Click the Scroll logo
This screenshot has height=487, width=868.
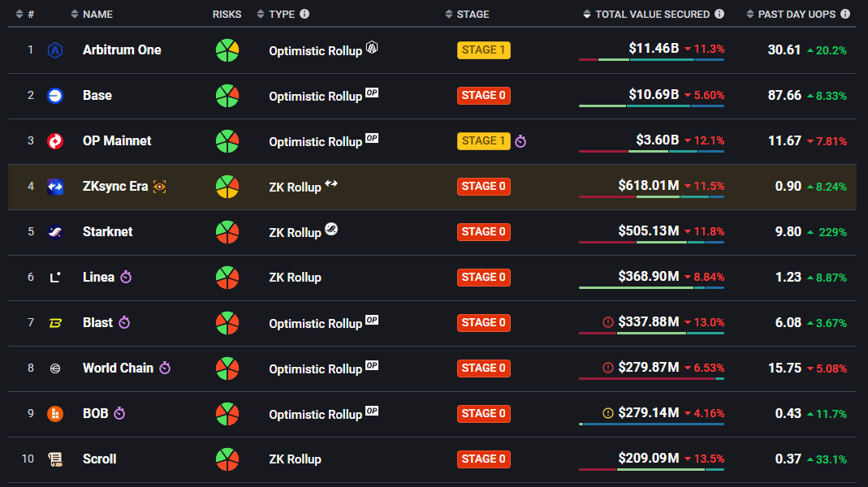click(x=54, y=459)
